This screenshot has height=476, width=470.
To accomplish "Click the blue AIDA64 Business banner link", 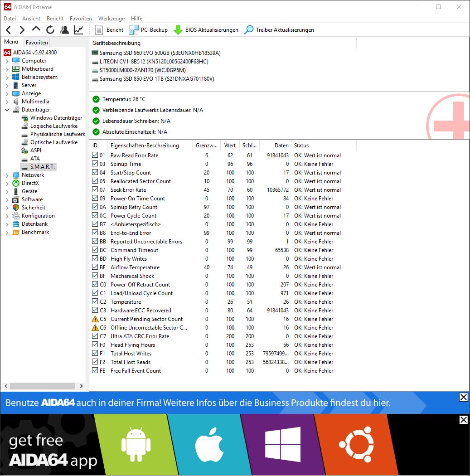I will tap(198, 403).
